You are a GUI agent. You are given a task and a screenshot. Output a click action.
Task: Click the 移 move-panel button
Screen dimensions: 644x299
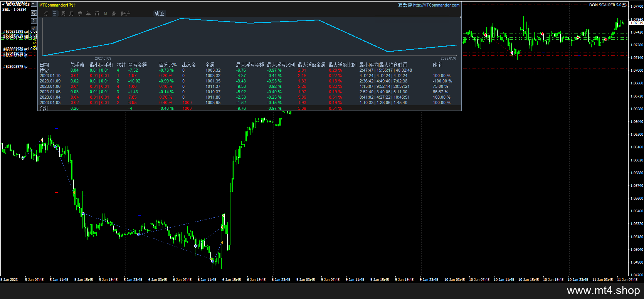click(34, 13)
